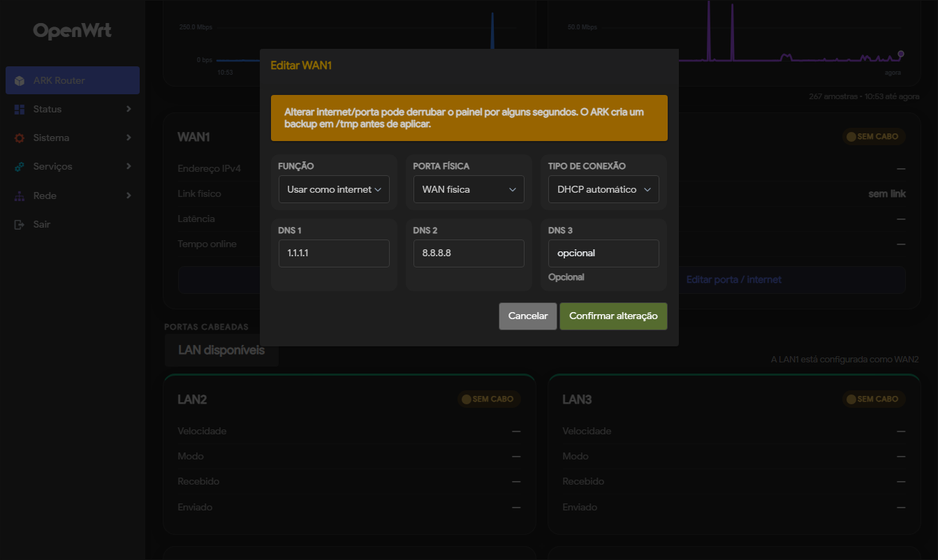Open the Tipo de Conexão dropdown
This screenshot has width=938, height=560.
603,189
